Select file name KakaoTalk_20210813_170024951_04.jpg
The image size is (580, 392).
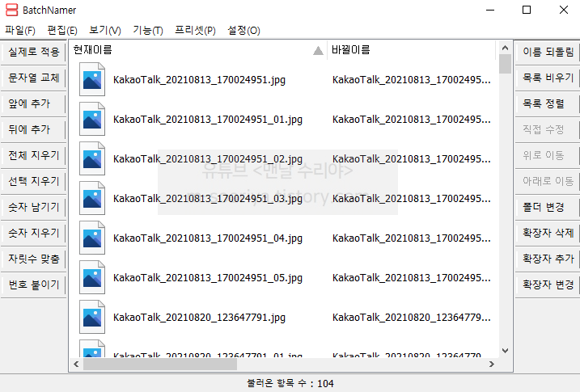point(208,238)
